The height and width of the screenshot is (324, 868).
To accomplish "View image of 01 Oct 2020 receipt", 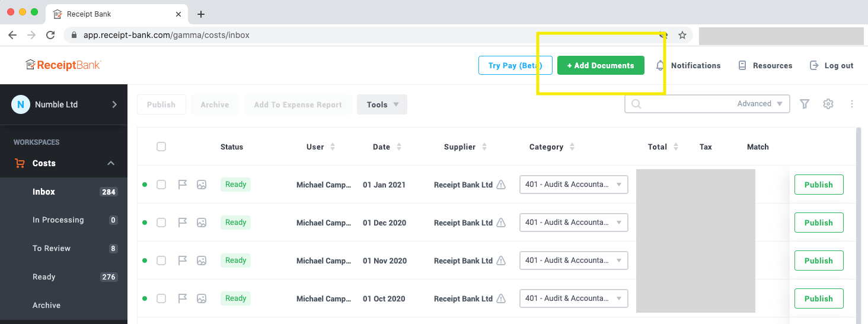I will pos(202,298).
